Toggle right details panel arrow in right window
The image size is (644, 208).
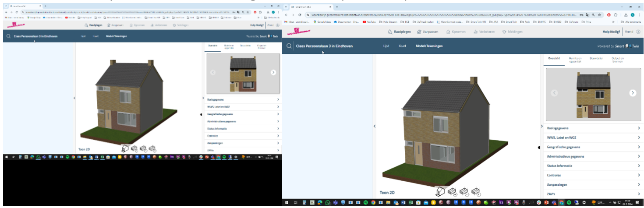point(542,126)
